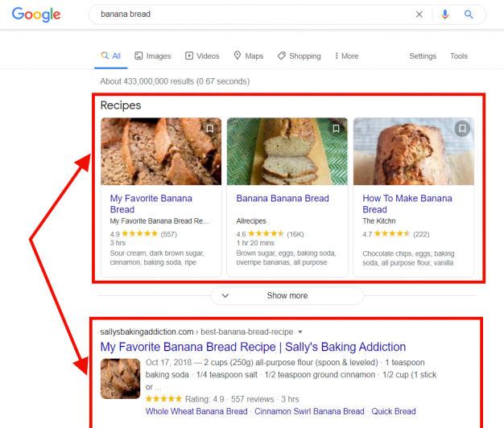Screen dimensions: 504x428
Task: Expand recipes with Show more
Action: (x=287, y=295)
